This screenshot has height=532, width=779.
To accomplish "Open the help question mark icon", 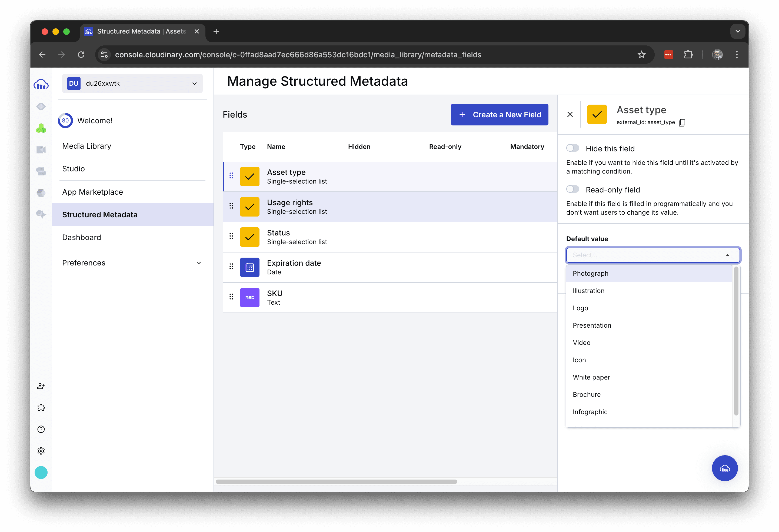I will (x=41, y=430).
